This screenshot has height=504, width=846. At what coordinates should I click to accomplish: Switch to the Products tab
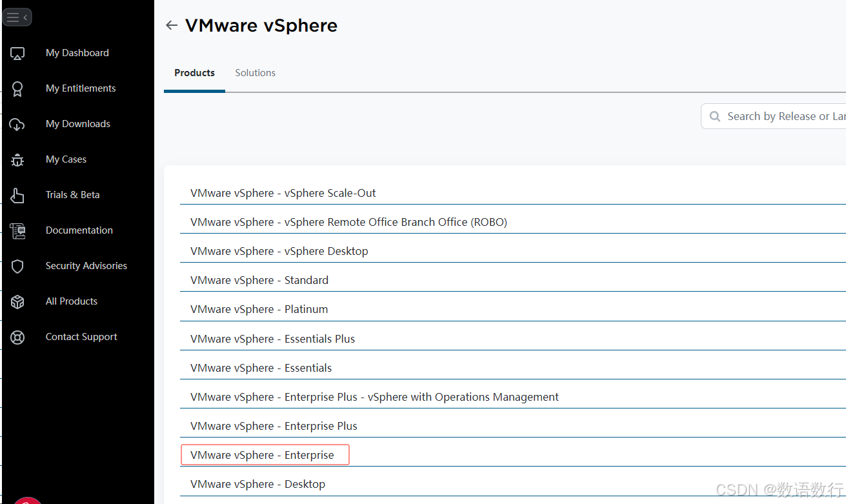(x=194, y=73)
